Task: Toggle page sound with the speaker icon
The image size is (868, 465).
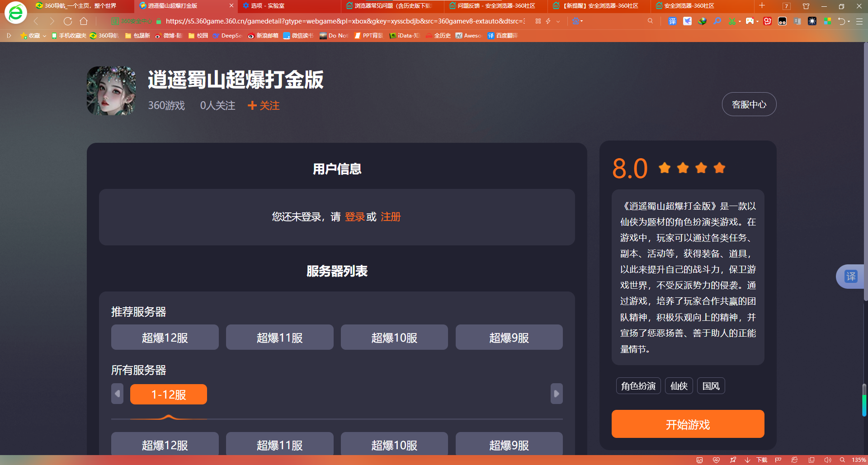Action: pyautogui.click(x=827, y=460)
